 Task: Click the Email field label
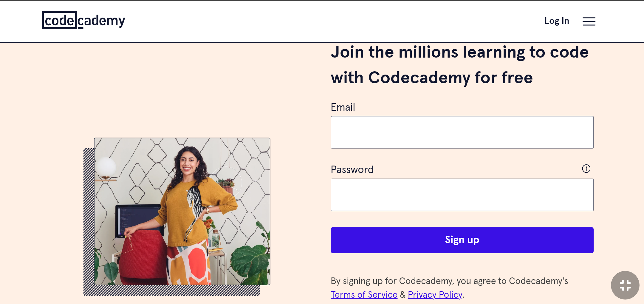[x=343, y=107]
